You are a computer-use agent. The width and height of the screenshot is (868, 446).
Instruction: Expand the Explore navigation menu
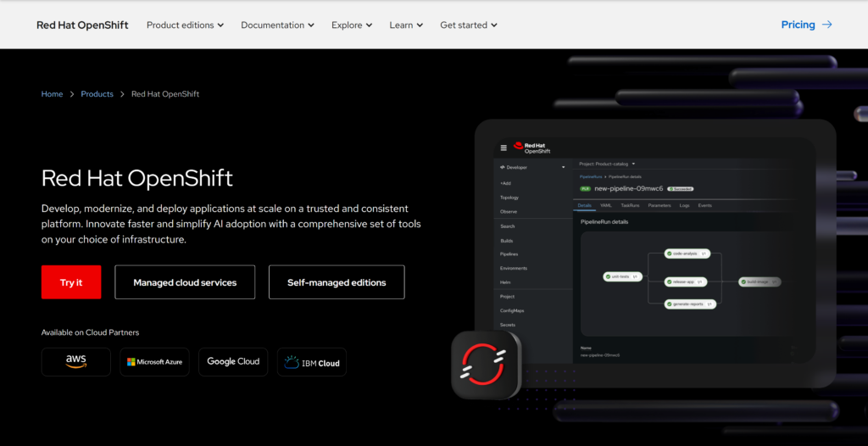click(352, 25)
